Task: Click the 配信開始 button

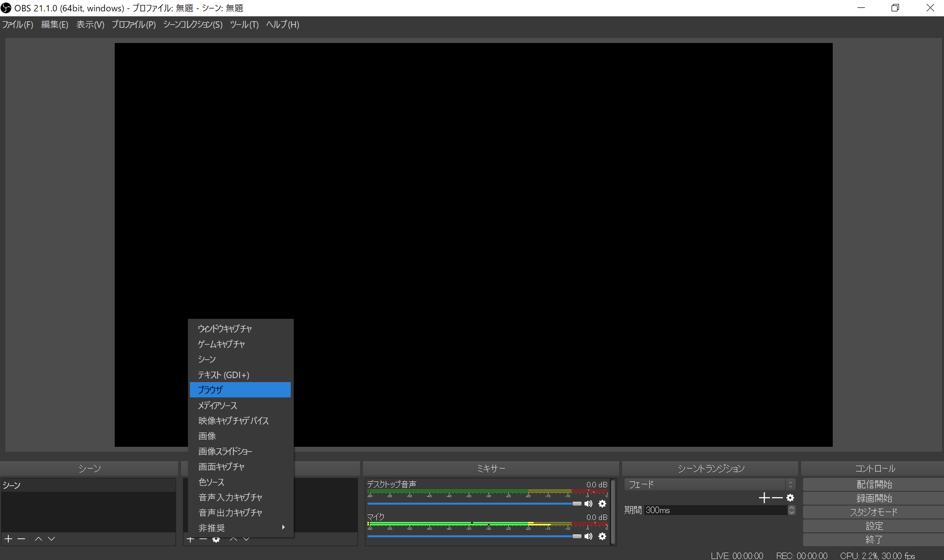Action: (x=873, y=484)
